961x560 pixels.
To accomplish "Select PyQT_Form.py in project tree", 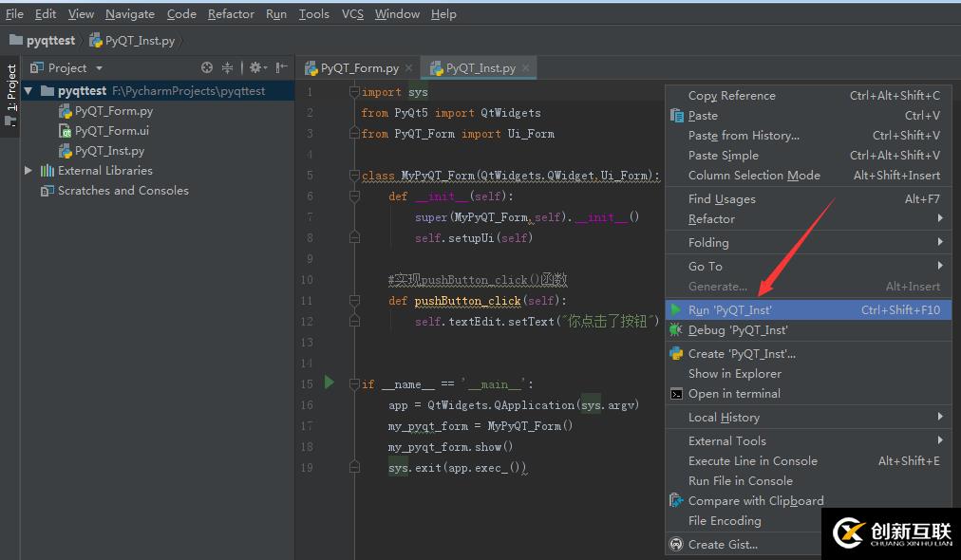I will click(113, 111).
